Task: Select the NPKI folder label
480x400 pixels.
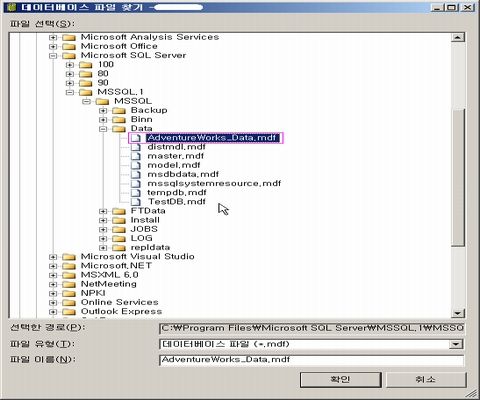Action: (93, 293)
